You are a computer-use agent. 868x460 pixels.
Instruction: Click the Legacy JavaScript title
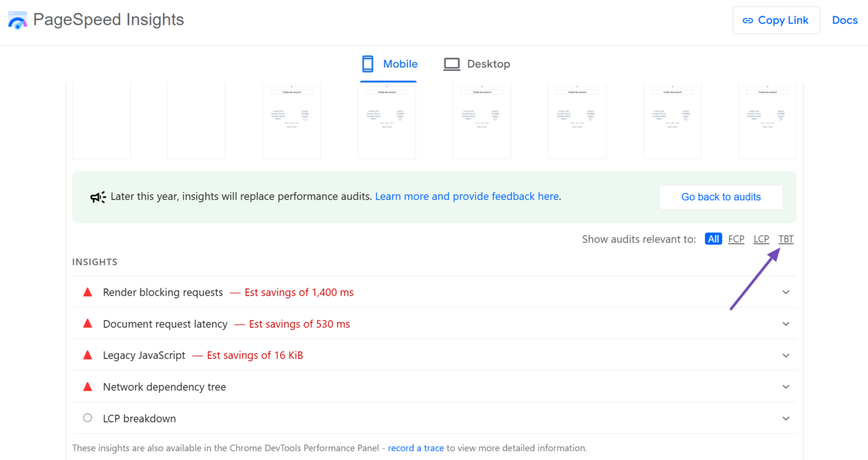click(x=144, y=356)
